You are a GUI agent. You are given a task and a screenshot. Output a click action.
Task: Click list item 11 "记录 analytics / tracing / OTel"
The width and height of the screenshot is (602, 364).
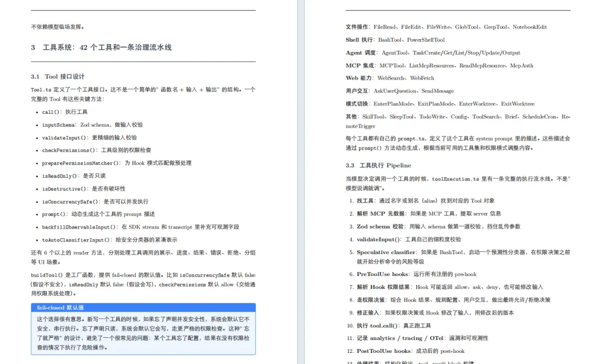click(423, 338)
